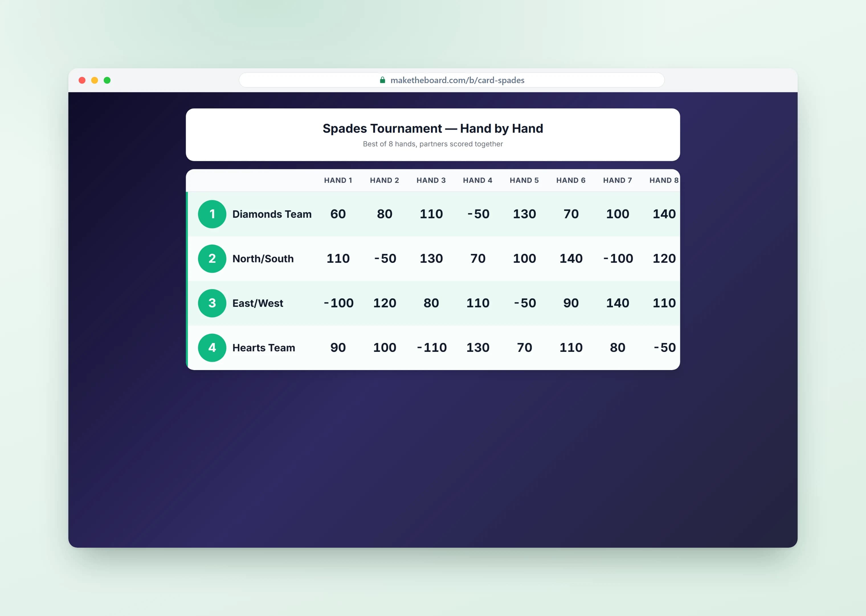
Task: Click Hearts Team Hand 2 score 100
Action: [x=384, y=348]
